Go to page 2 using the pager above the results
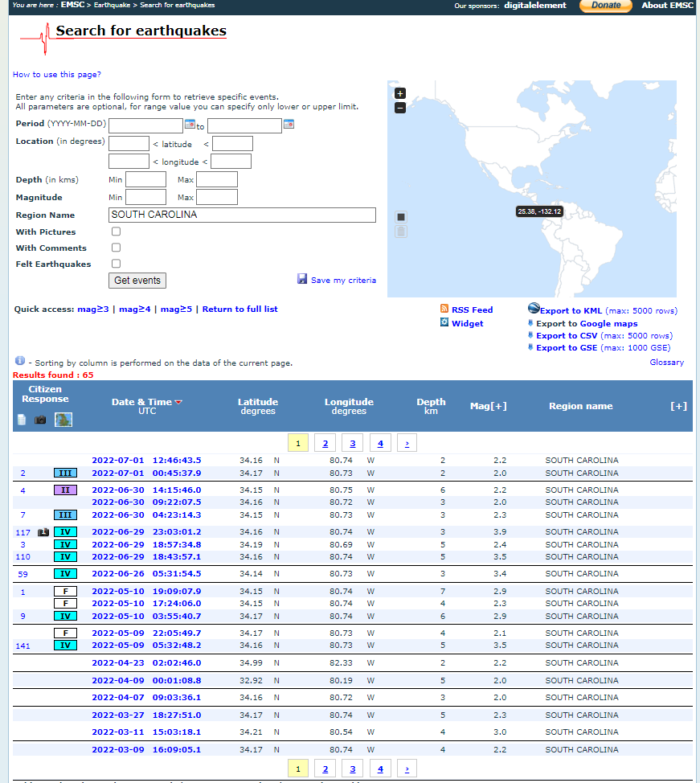Image resolution: width=700 pixels, height=783 pixels. point(325,444)
